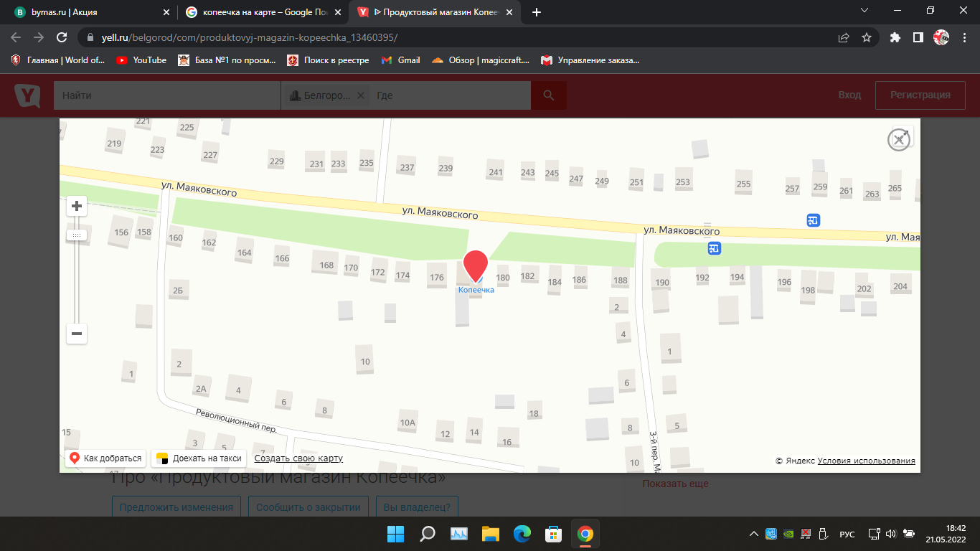Open the Создать свою карту link
The image size is (980, 551).
point(298,458)
